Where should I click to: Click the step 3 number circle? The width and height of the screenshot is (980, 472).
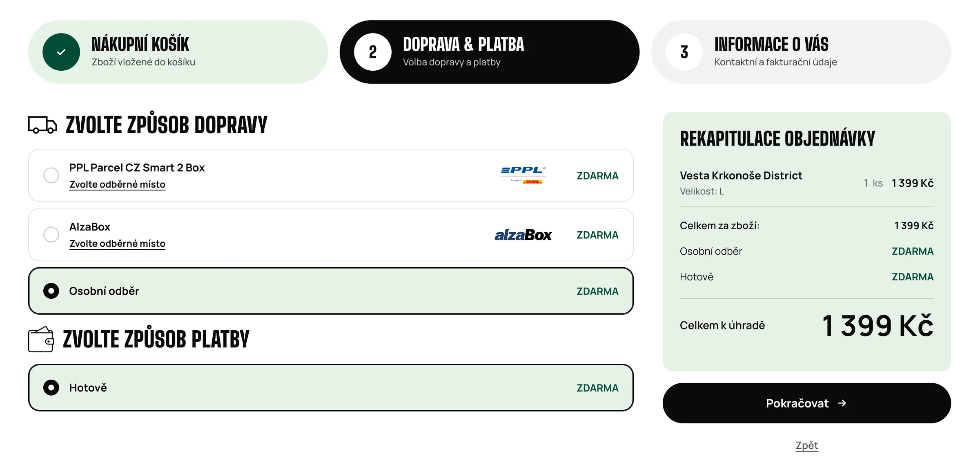[684, 52]
